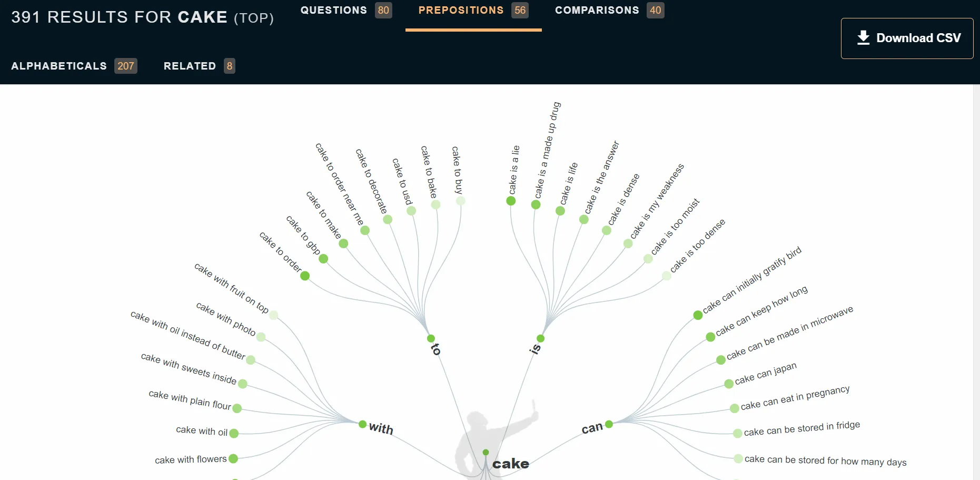Click the 'to' branch node dot
Screen dimensions: 980x480
[x=431, y=338]
